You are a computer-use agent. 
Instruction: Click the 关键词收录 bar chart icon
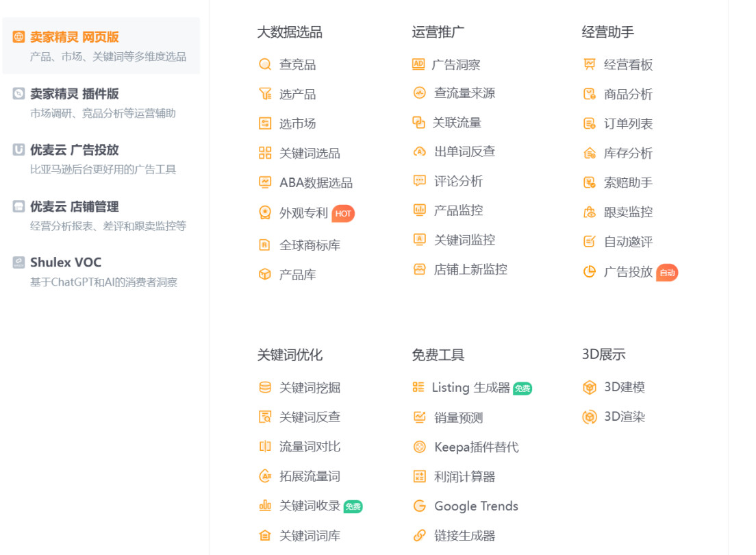(x=265, y=505)
